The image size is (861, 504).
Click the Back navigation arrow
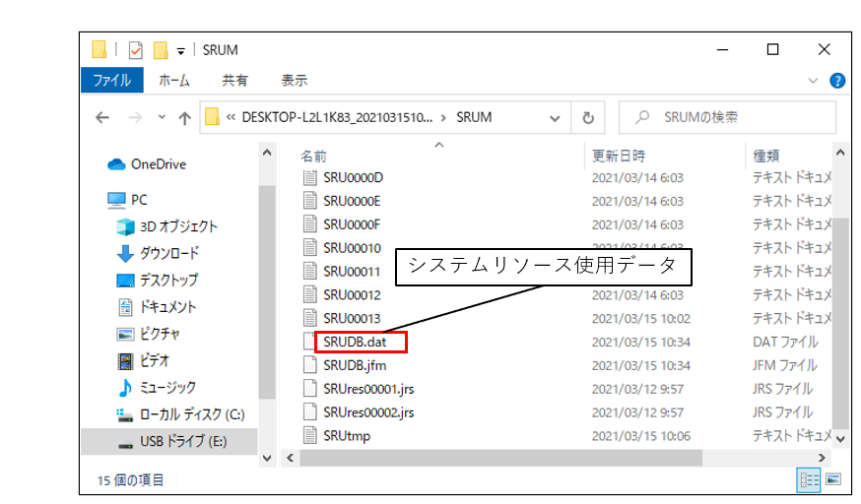click(102, 117)
